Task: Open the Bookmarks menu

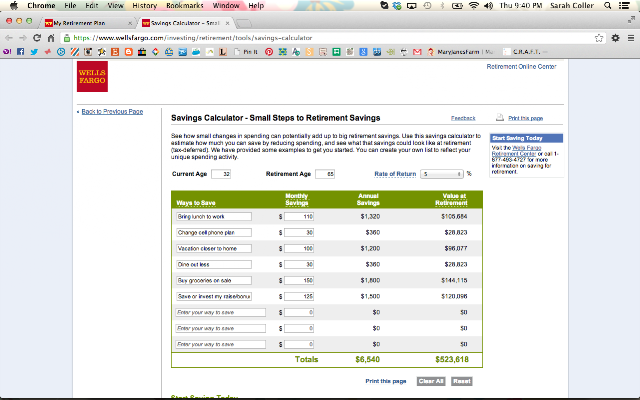Action: (x=184, y=5)
